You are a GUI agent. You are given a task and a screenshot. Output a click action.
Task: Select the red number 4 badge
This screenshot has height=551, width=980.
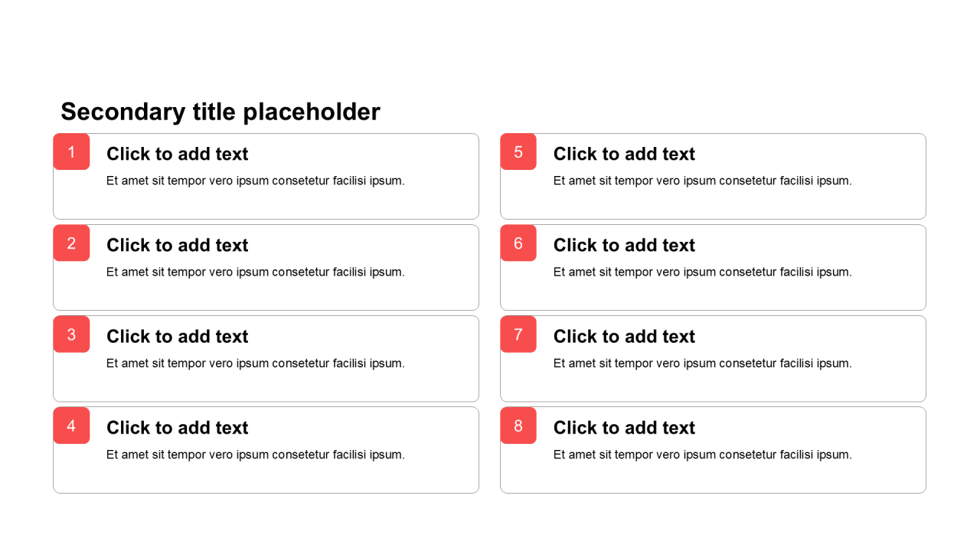pyautogui.click(x=71, y=425)
